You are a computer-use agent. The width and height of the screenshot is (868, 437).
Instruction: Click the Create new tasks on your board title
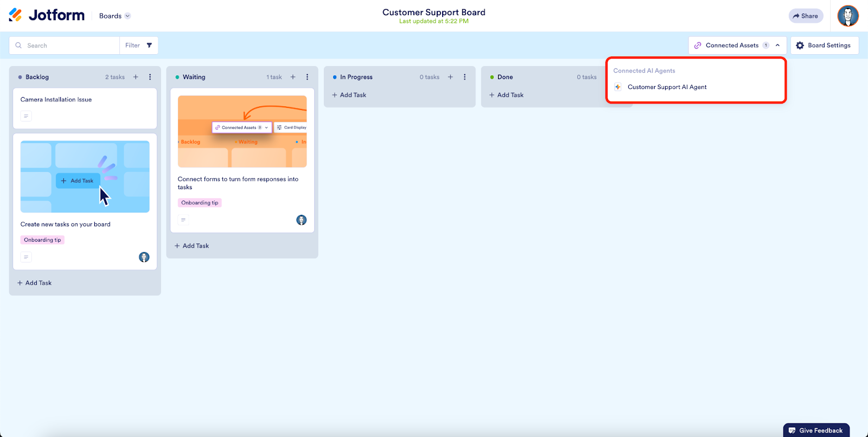[66, 224]
